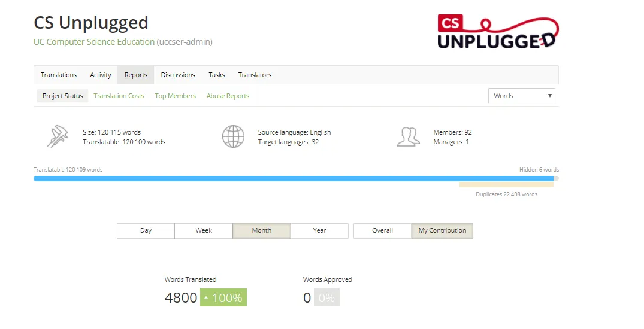Switch to the Activity tab

tap(101, 75)
